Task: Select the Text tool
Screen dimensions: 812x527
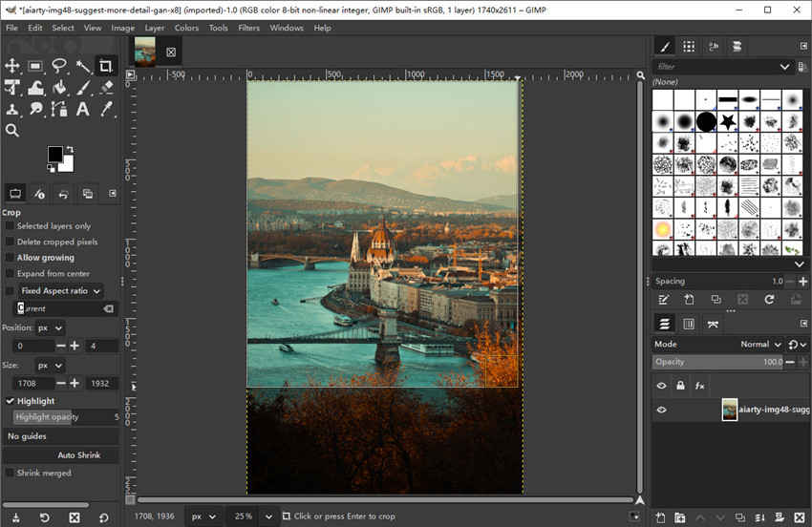Action: pyautogui.click(x=83, y=109)
